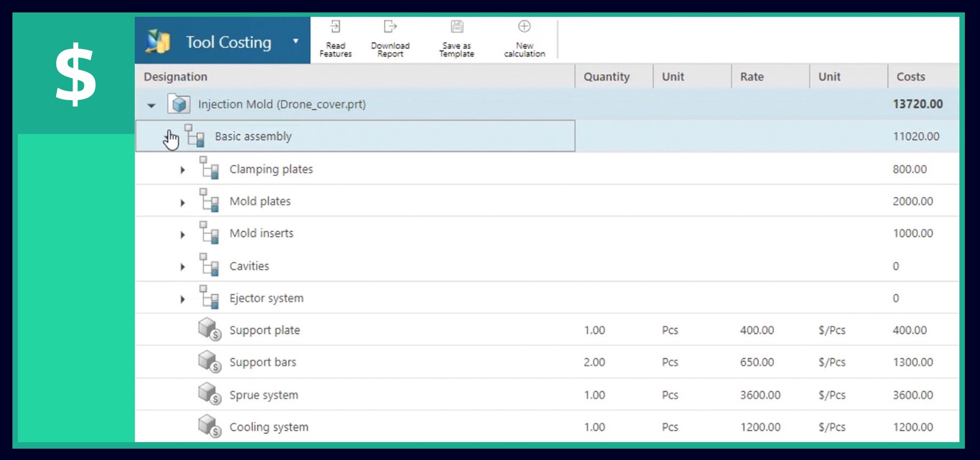Select the Basic assembly tree icon
The image size is (980, 460).
pos(194,136)
